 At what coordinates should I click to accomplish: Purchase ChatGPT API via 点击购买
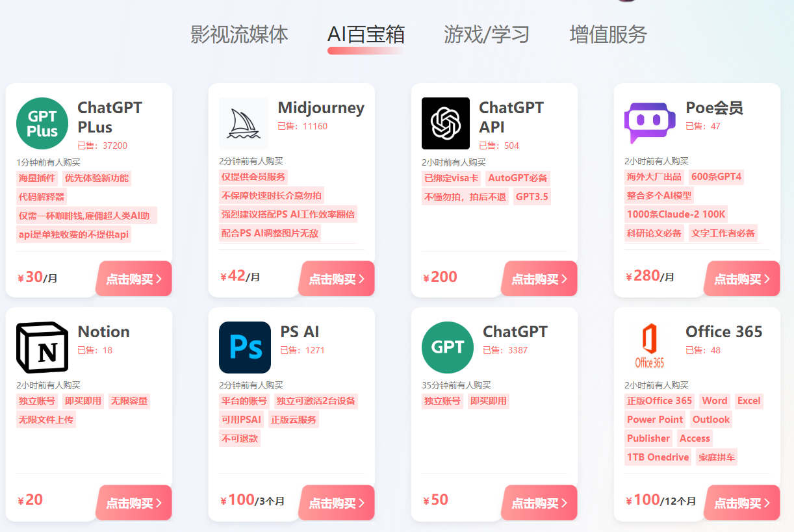point(539,279)
